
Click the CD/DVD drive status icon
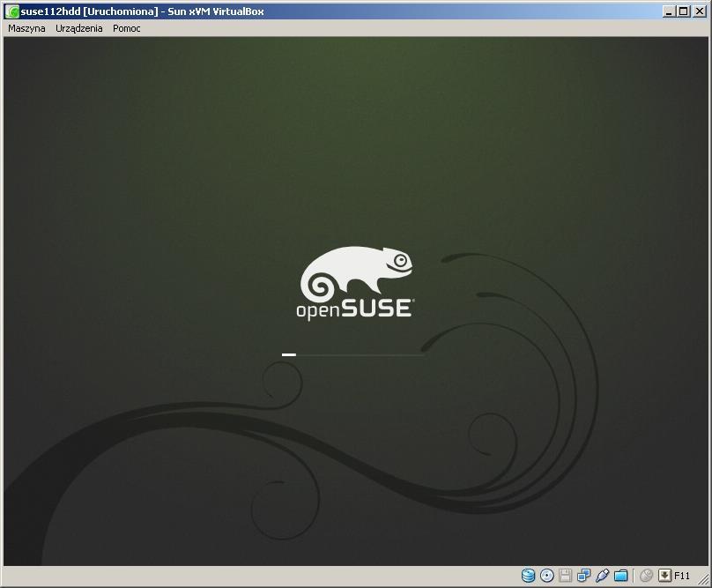point(546,576)
